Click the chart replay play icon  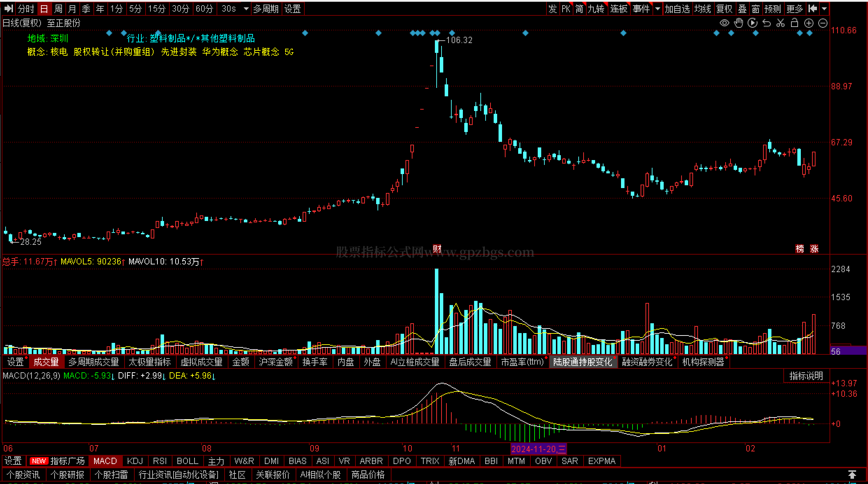click(753, 23)
